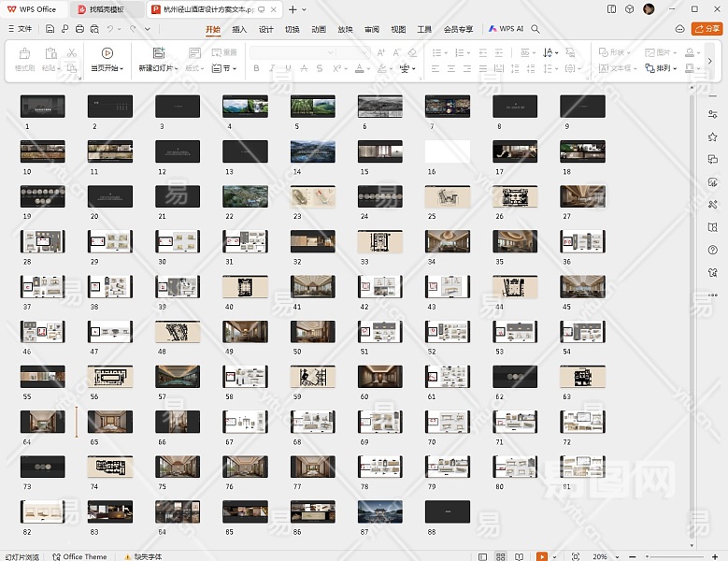Click the search magnifier icon in menu bar
Image resolution: width=728 pixels, height=561 pixels.
(x=535, y=29)
